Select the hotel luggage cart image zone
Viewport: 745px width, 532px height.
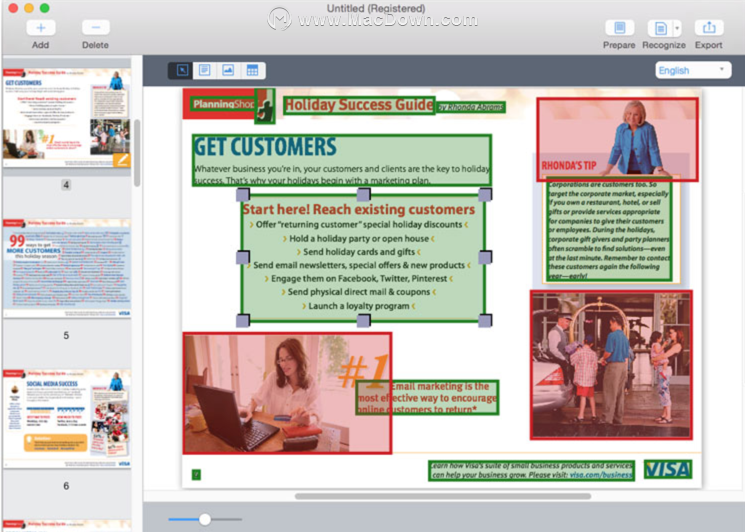[611, 365]
